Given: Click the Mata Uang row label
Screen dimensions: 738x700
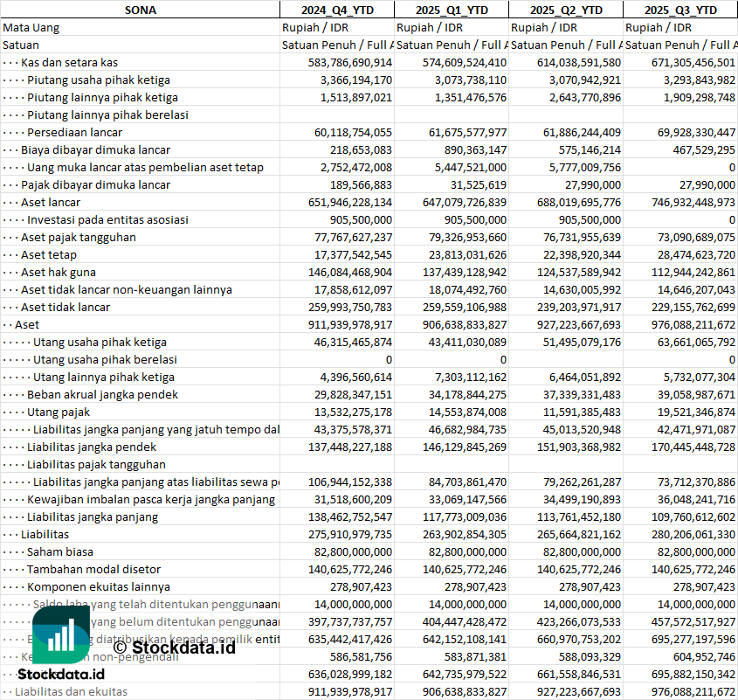Looking at the screenshot, I should point(31,27).
